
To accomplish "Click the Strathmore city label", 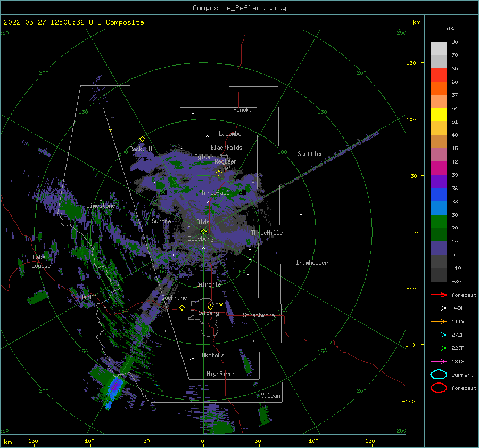I will [259, 315].
